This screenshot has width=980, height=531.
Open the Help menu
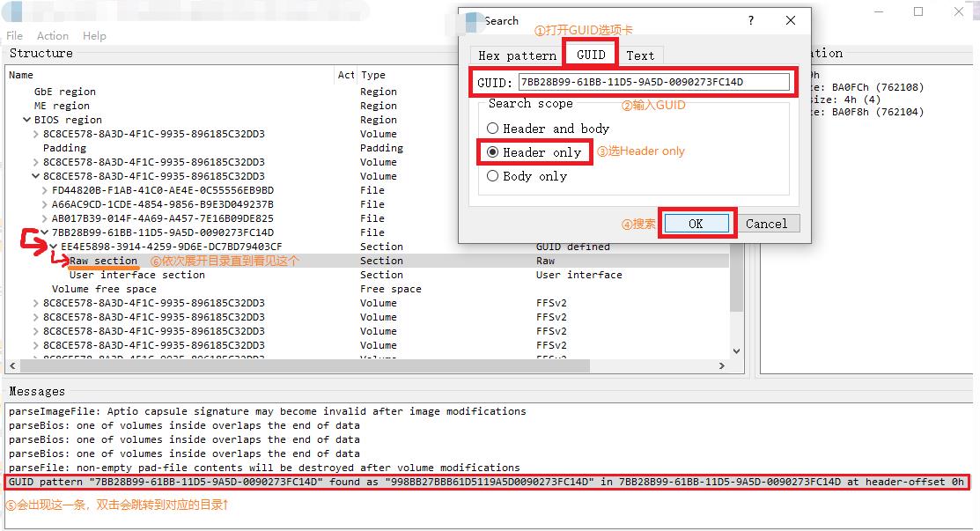(94, 36)
